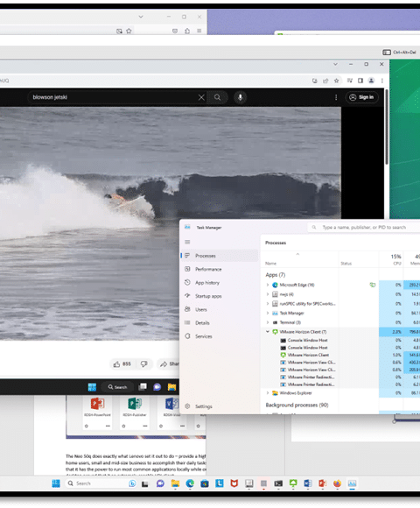Open Services tab in Task Manager
The width and height of the screenshot is (420, 508).
pyautogui.click(x=220, y=336)
